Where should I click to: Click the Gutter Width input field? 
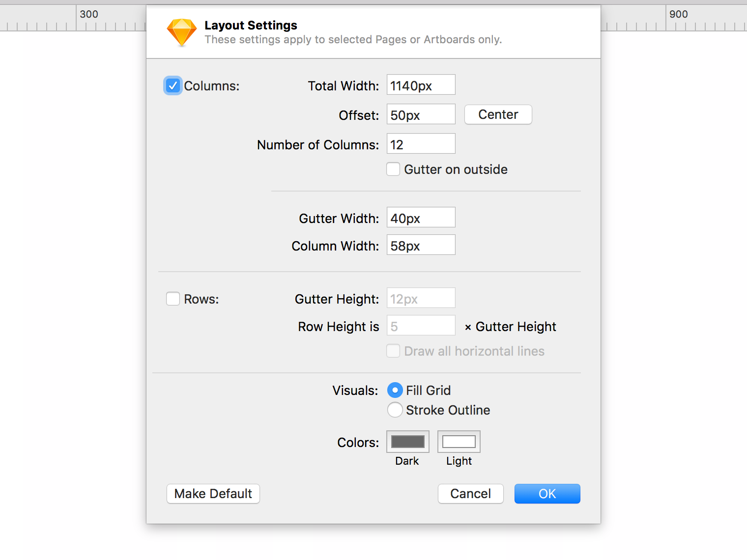click(421, 218)
